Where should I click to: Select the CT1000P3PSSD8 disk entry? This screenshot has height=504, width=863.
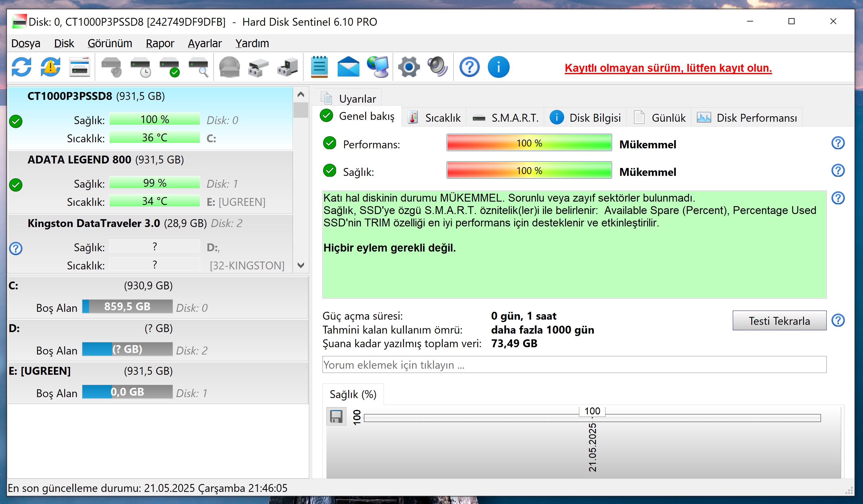tap(150, 118)
